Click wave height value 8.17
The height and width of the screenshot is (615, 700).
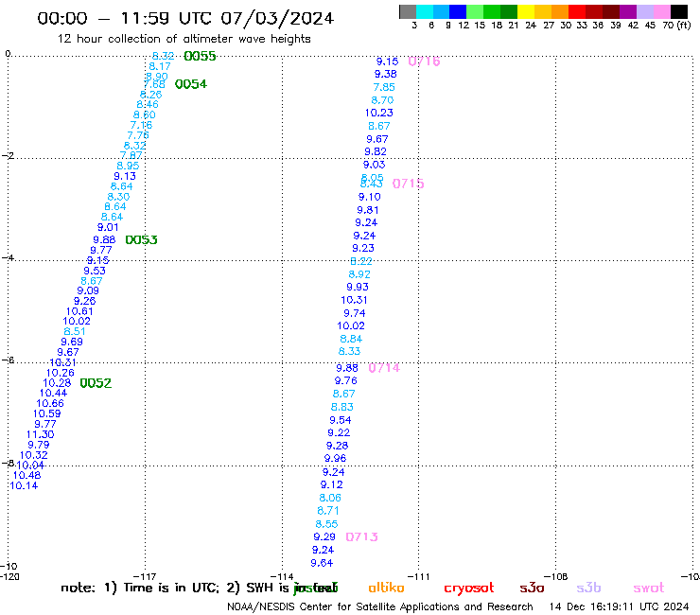pyautogui.click(x=160, y=66)
